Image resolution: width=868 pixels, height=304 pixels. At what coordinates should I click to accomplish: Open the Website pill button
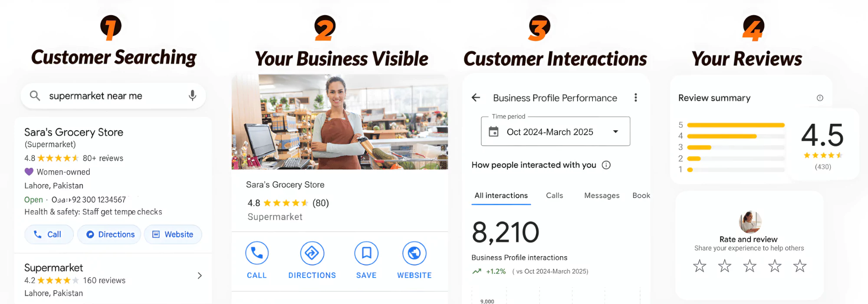click(173, 235)
